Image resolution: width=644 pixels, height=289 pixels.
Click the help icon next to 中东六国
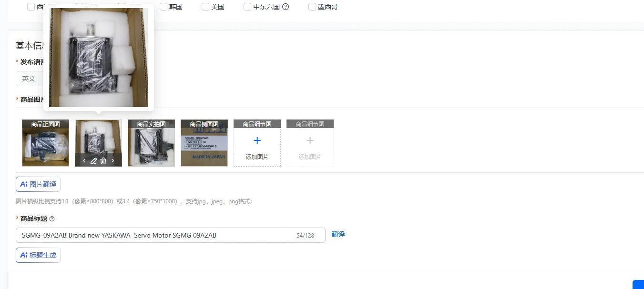pos(286,7)
